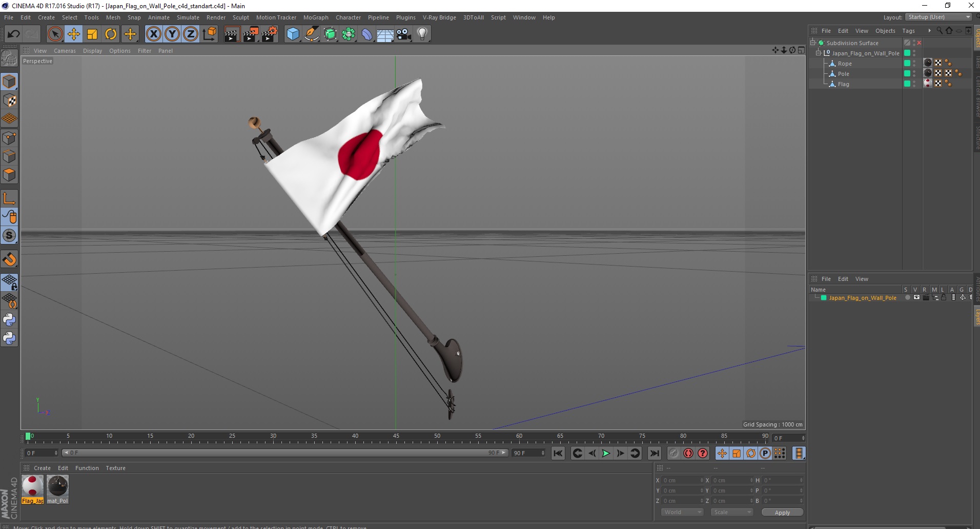Collapse Japan_Flag_on_Wall_Pole null object
Image resolution: width=980 pixels, height=529 pixels.
819,53
